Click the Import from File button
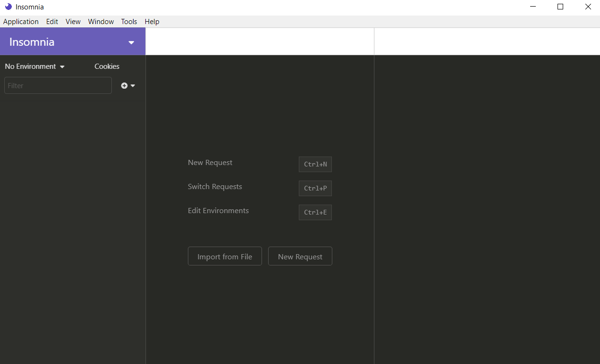Screen dimensions: 600x364 (225, 256)
